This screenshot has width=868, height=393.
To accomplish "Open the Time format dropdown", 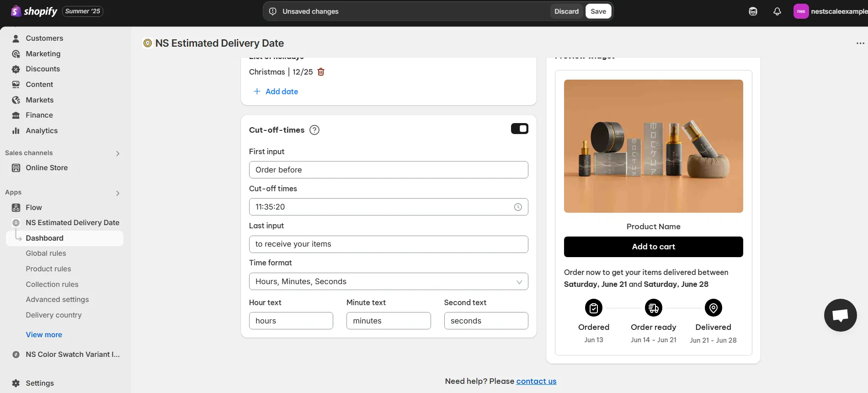I will tap(389, 281).
